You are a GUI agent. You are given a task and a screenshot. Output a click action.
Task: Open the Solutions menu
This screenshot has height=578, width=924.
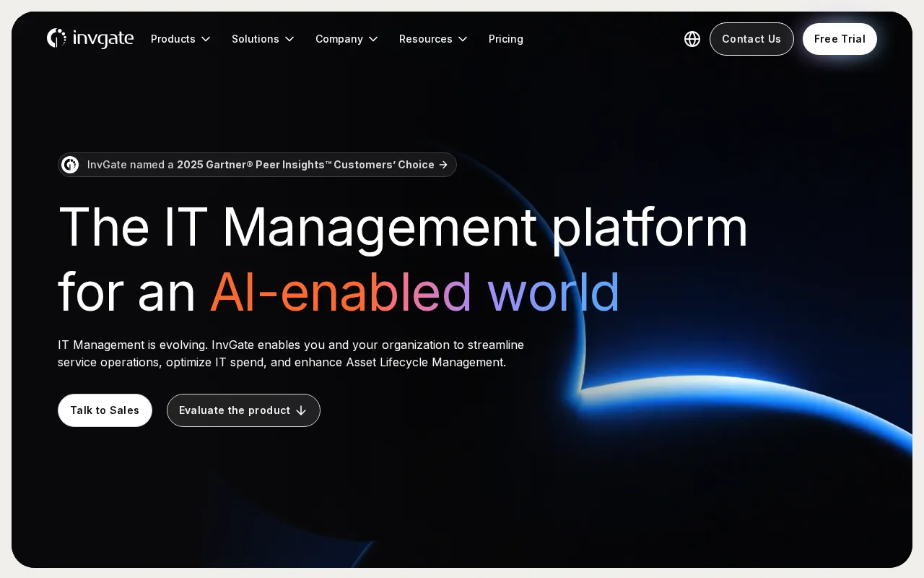[263, 39]
